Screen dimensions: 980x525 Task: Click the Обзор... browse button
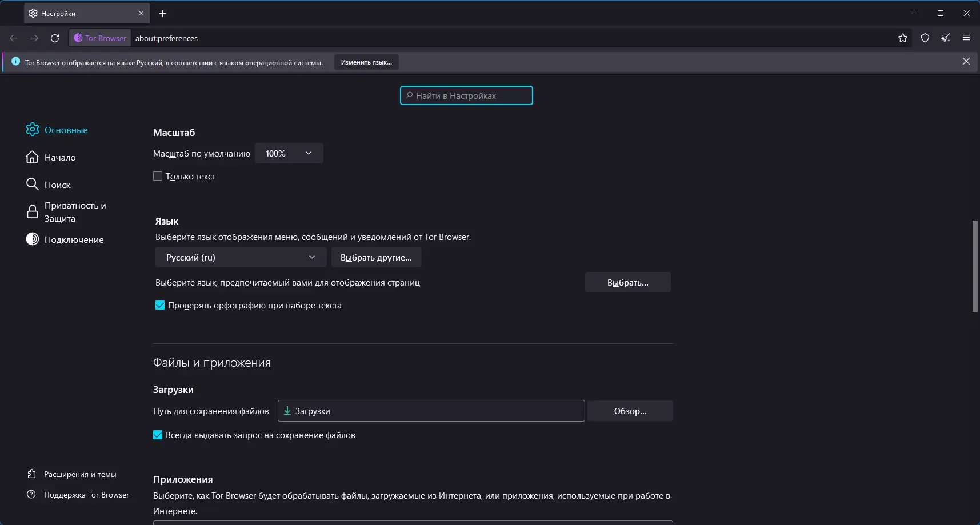tap(630, 411)
